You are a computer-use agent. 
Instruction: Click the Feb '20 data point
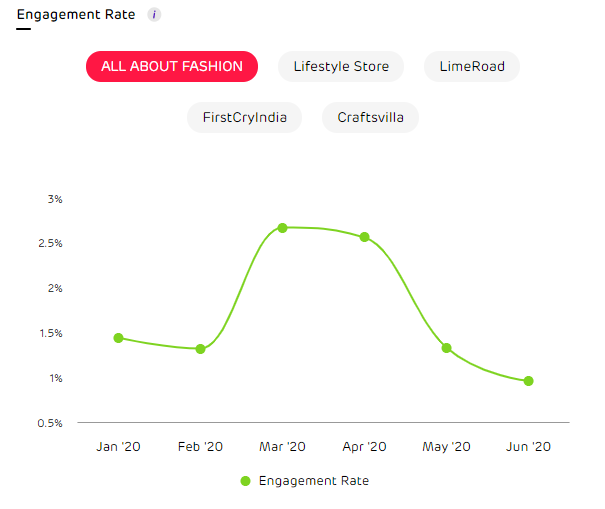tap(201, 349)
